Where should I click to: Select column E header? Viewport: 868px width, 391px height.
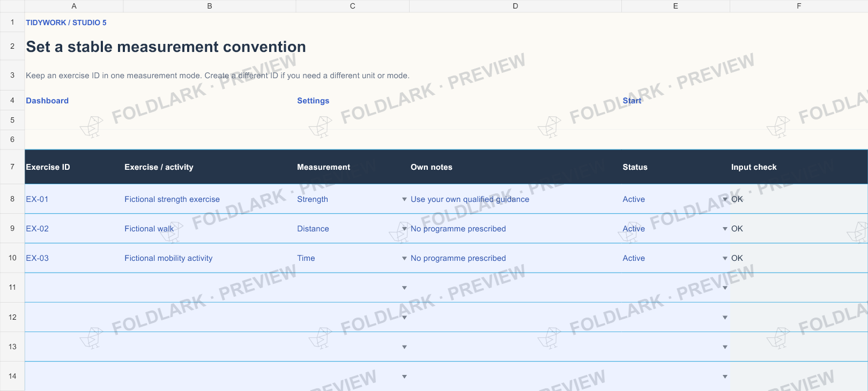(676, 6)
